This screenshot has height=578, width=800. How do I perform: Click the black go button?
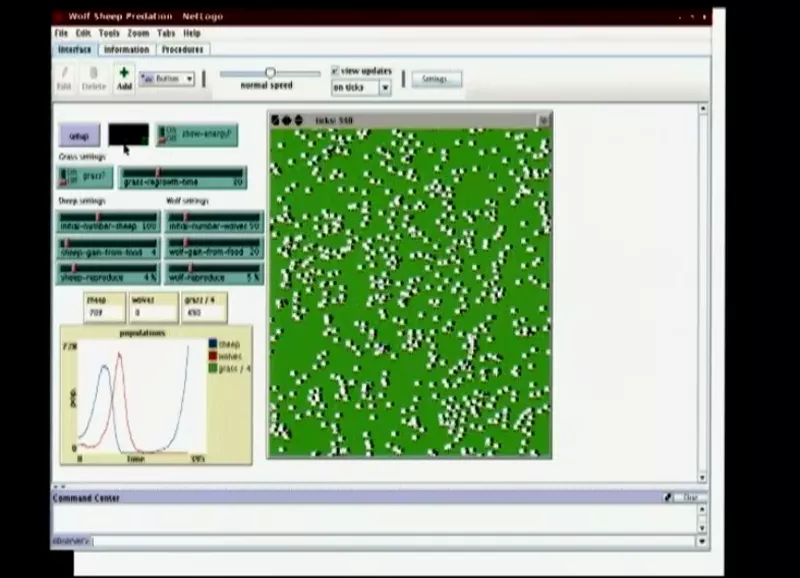128,134
